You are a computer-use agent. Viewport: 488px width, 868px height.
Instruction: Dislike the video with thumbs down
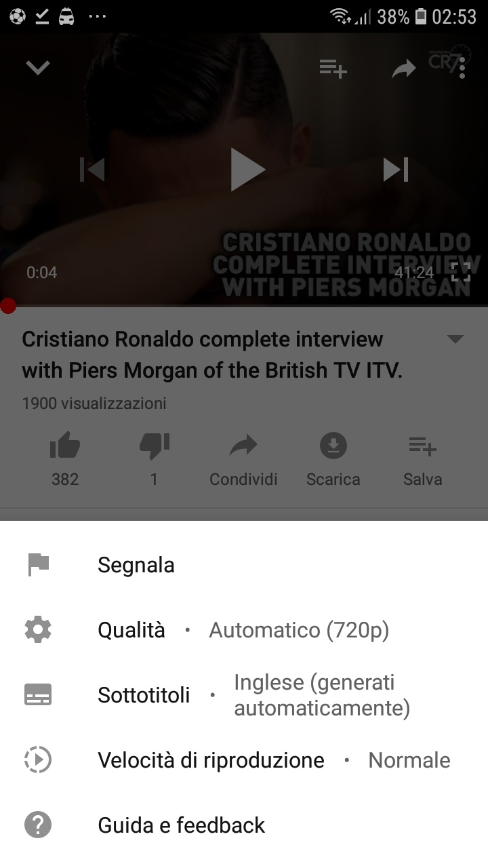[154, 446]
